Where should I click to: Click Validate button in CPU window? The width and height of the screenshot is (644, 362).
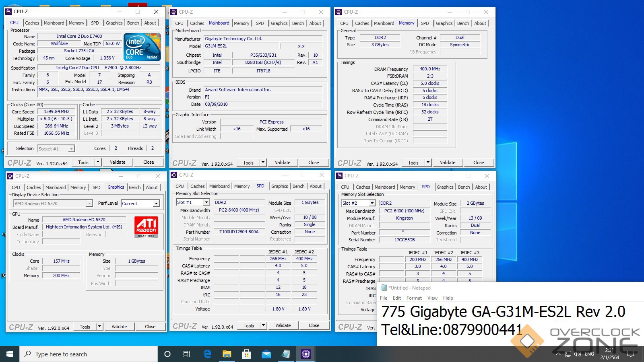coord(118,162)
